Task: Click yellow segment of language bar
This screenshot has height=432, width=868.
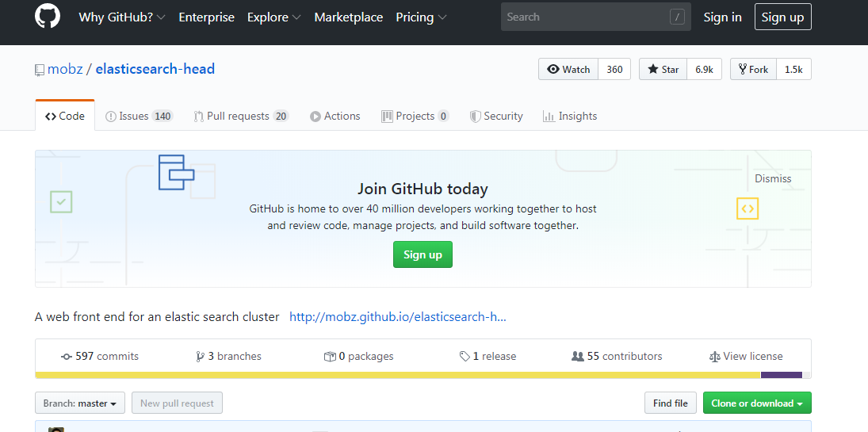Action: (x=398, y=375)
